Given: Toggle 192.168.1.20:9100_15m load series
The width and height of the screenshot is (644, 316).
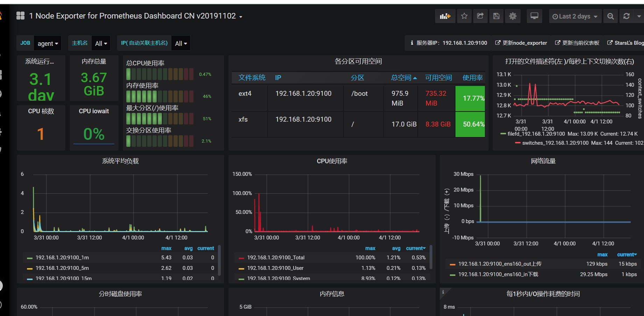Looking at the screenshot, I should tap(63, 278).
